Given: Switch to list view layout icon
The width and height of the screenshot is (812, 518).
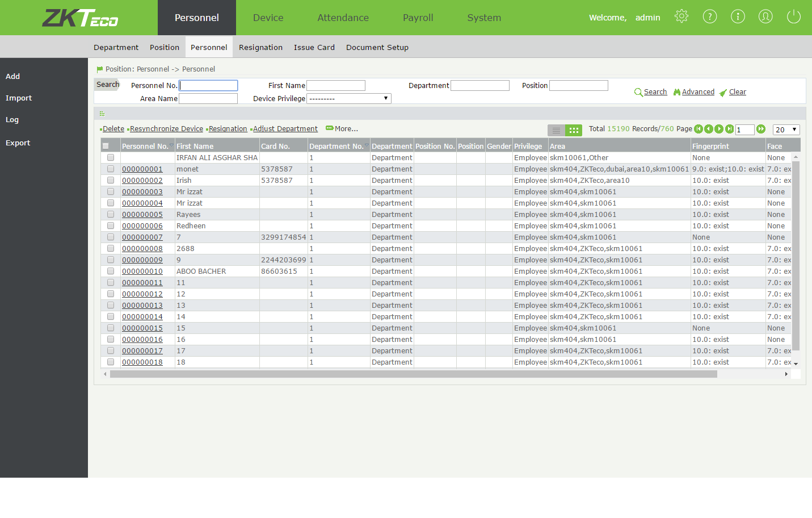Looking at the screenshot, I should [x=556, y=130].
